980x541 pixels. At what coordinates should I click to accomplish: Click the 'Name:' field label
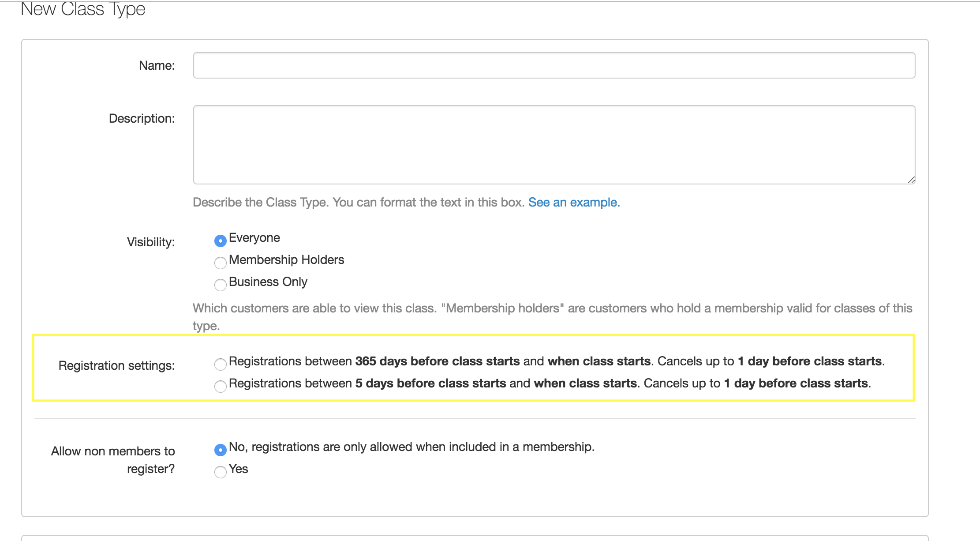(x=157, y=65)
